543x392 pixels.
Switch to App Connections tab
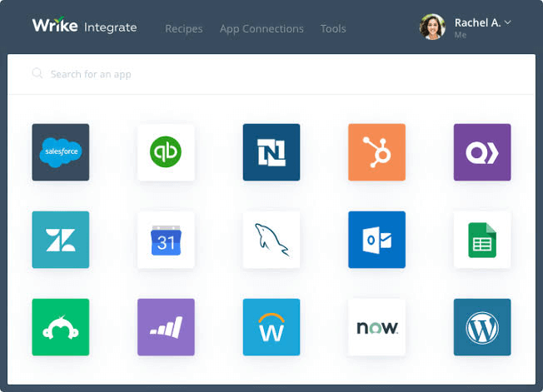click(x=262, y=29)
